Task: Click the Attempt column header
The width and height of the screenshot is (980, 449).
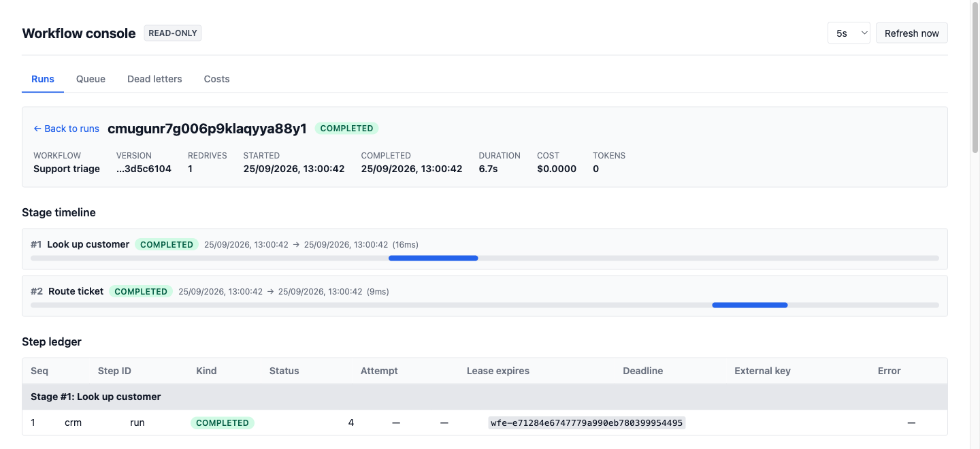Action: (x=379, y=371)
